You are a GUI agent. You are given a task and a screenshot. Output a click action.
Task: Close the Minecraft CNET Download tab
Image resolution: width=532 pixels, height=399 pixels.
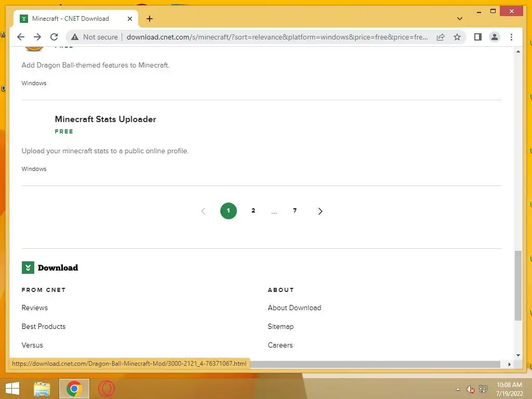pos(129,19)
